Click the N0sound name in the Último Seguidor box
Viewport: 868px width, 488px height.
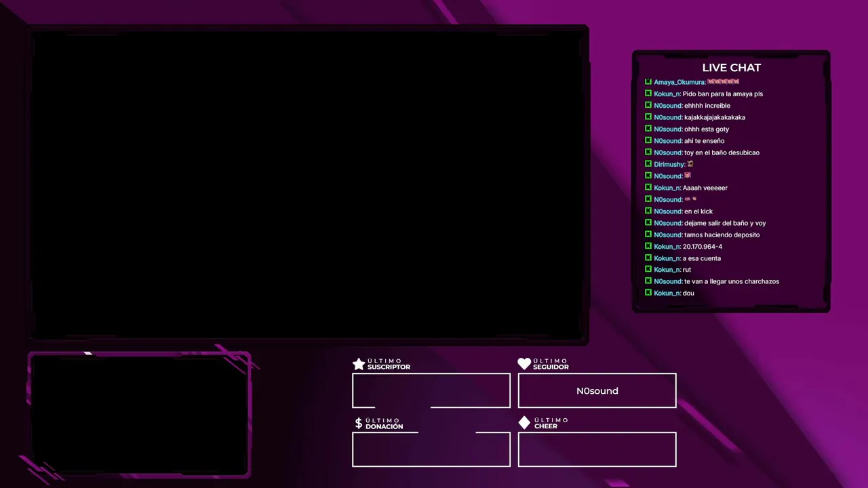point(597,391)
